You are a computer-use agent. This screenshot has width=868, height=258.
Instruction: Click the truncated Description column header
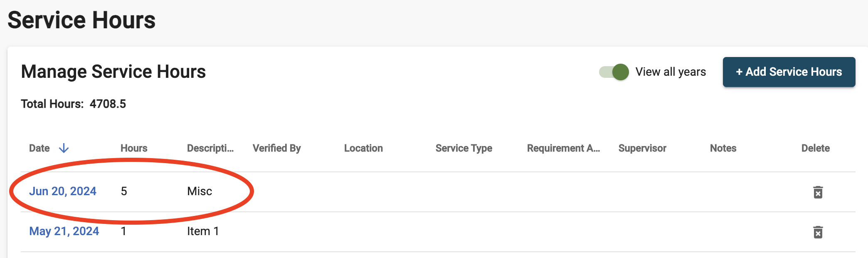210,148
